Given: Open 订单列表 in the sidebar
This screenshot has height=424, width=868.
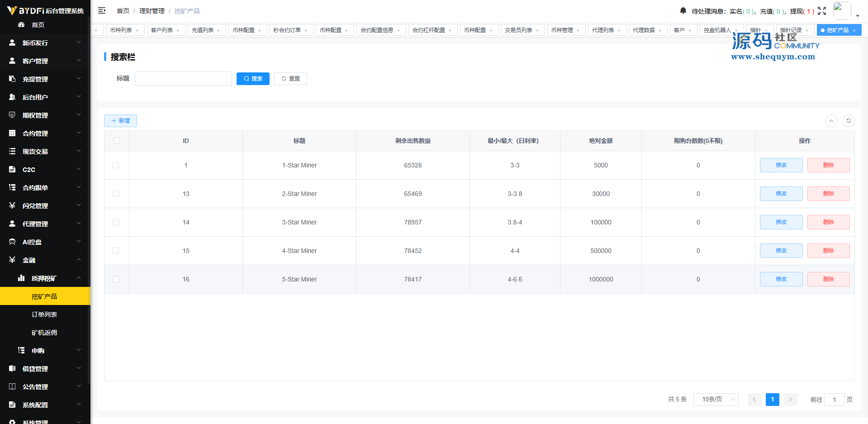Looking at the screenshot, I should pyautogui.click(x=45, y=314).
